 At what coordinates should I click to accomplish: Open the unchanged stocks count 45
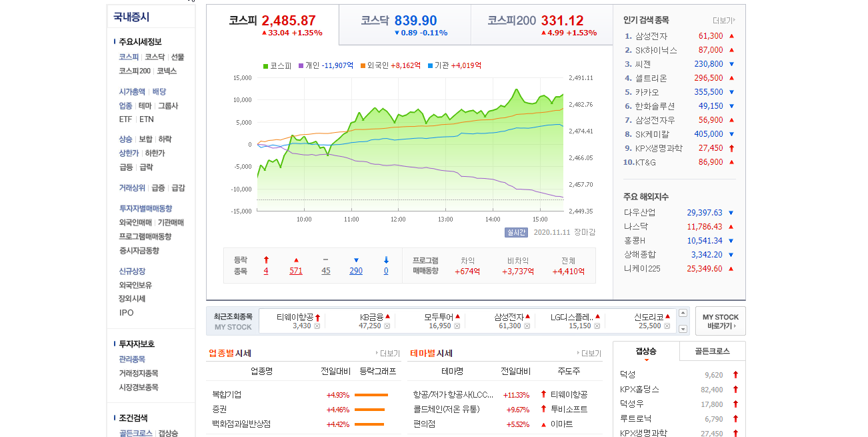pos(325,271)
